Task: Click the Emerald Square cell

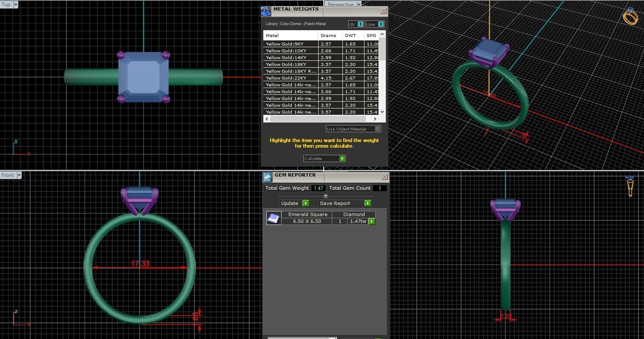Action: (x=308, y=214)
